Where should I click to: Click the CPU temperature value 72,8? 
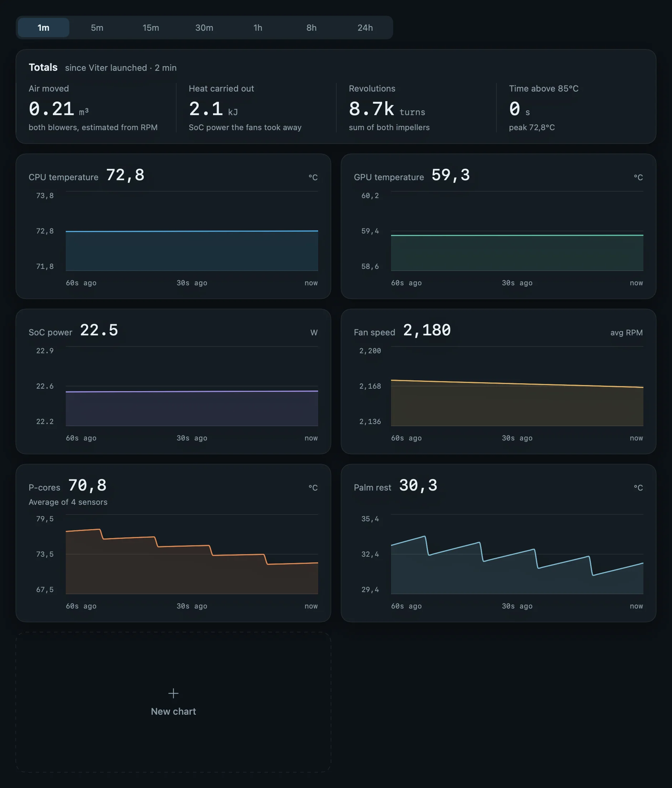(x=125, y=175)
